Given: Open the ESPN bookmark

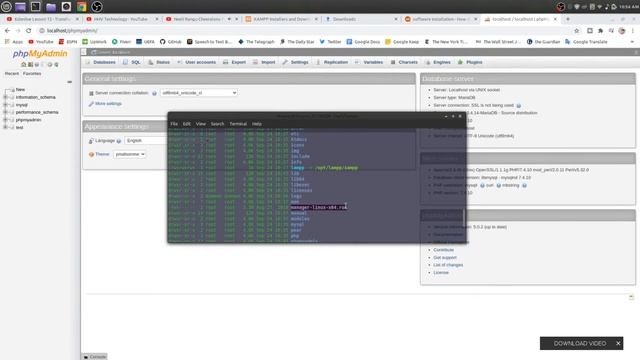Looking at the screenshot, I should coord(68,42).
